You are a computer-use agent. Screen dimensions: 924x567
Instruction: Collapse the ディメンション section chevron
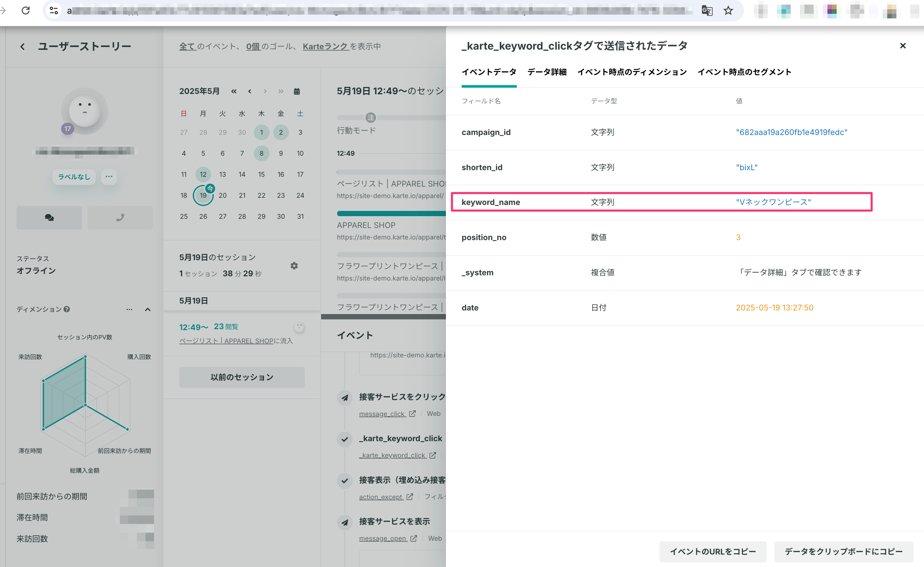click(x=148, y=309)
